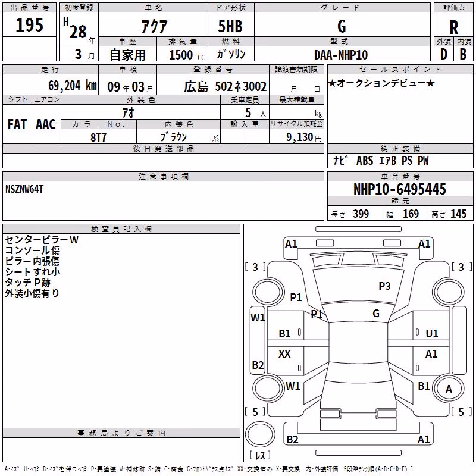This screenshot has height=476, width=476.
Task: Click the [レス] spare tire label
Action: [x=260, y=455]
